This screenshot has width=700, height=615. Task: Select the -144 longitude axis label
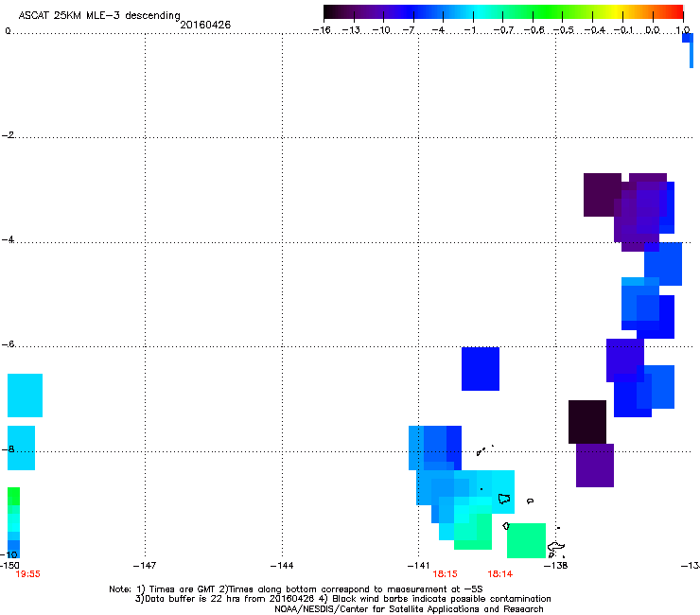tap(282, 566)
